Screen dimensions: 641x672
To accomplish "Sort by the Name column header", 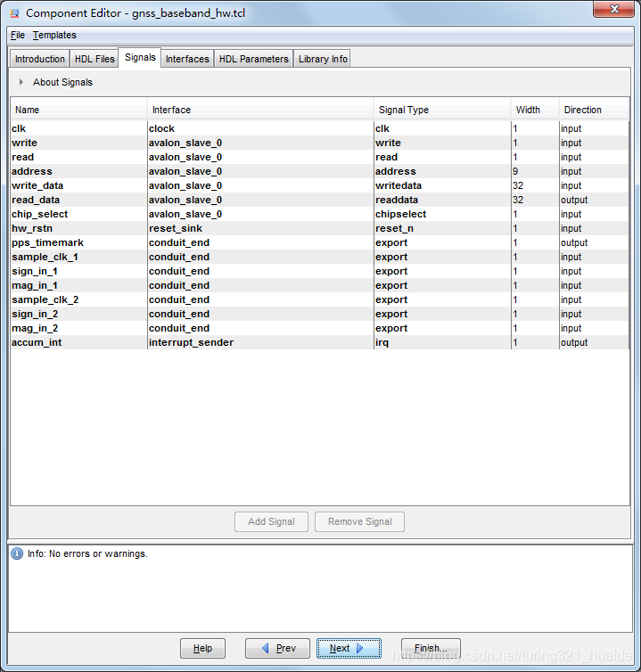I will (78, 110).
